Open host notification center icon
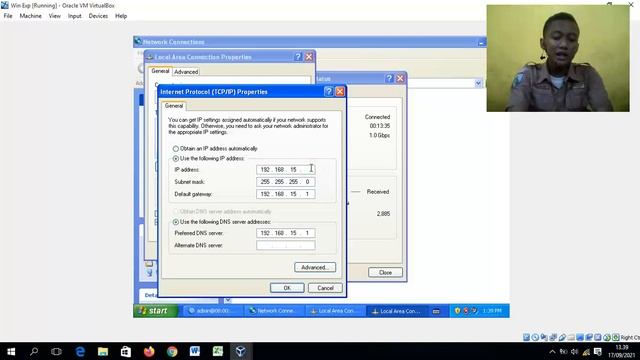Viewport: 640px width, 360px height. pyautogui.click(x=598, y=351)
